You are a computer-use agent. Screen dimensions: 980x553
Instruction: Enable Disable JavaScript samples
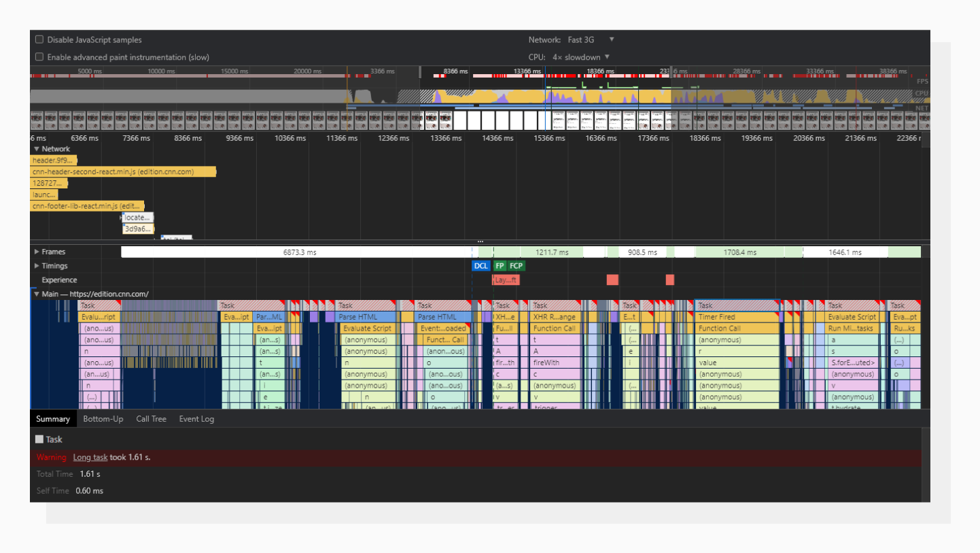point(39,39)
